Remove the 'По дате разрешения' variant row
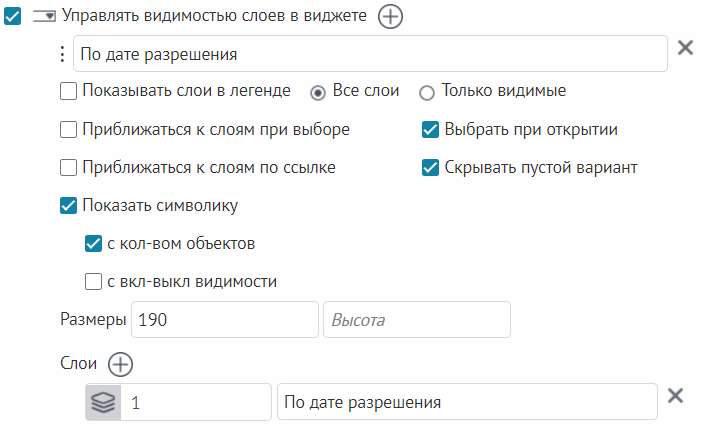 pyautogui.click(x=685, y=48)
